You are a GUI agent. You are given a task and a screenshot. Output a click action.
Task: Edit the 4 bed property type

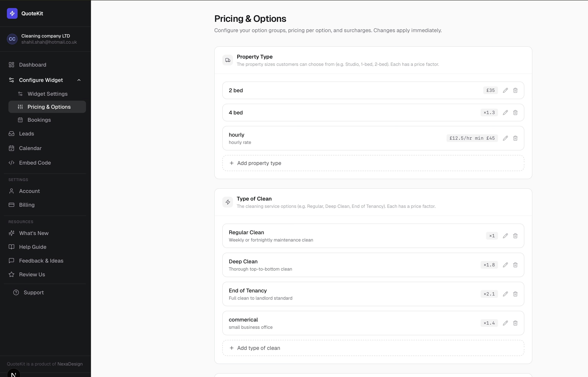click(505, 113)
